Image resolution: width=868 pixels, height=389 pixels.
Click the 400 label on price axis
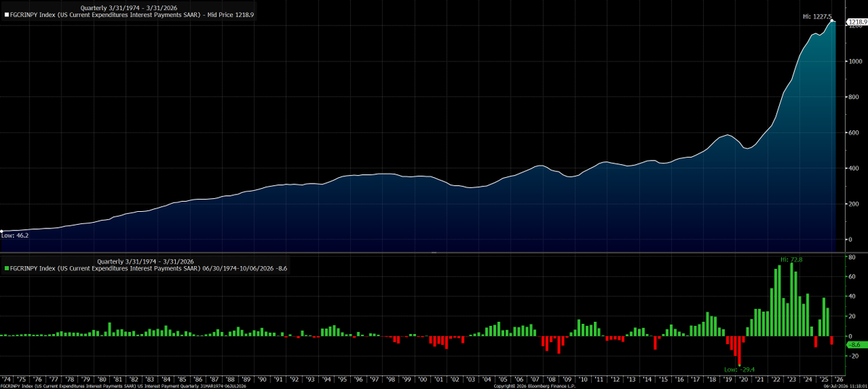coord(854,168)
